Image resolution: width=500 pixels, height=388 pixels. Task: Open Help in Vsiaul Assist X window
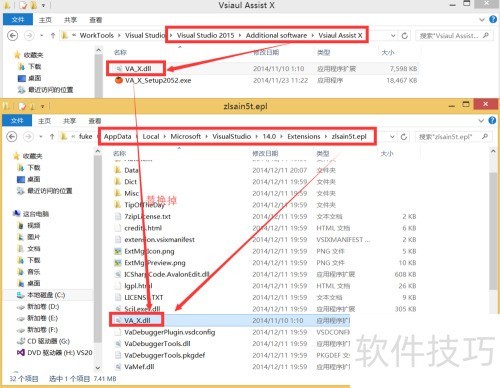coord(493,19)
